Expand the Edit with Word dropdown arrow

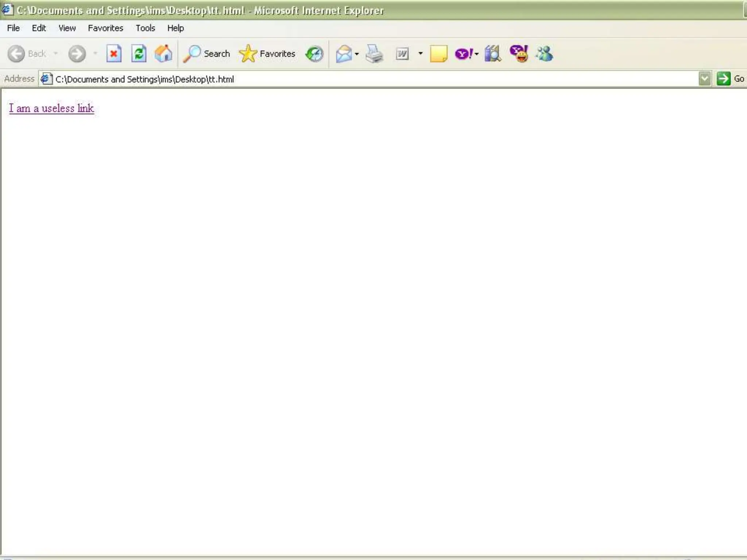click(x=421, y=54)
